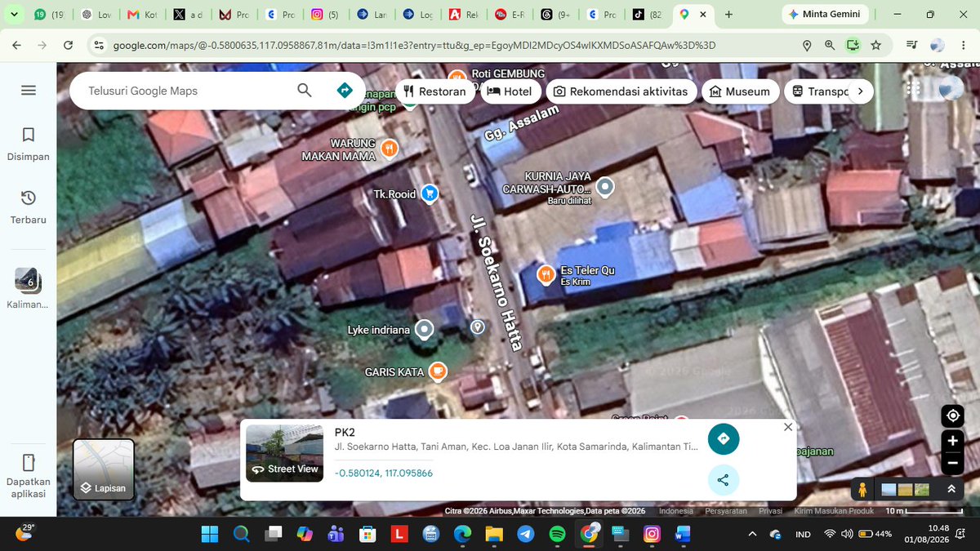Click the search magnifier icon in Maps
The image size is (980, 551).
tap(305, 91)
